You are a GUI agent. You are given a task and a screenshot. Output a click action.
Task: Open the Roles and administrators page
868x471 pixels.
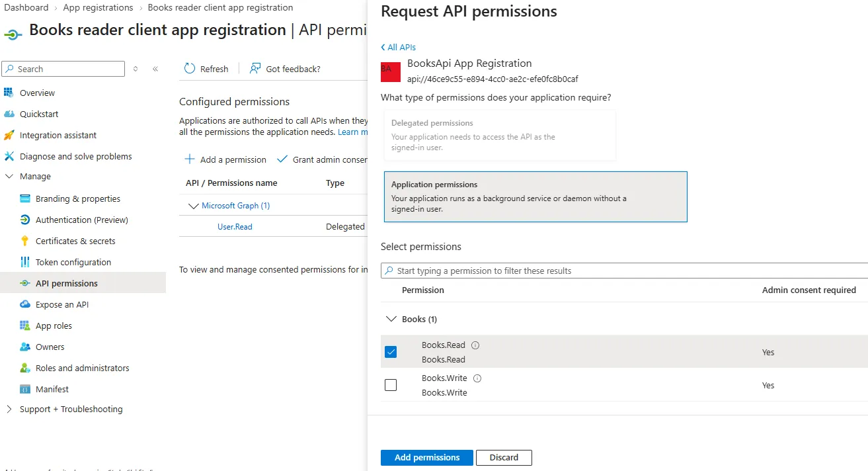(x=83, y=368)
